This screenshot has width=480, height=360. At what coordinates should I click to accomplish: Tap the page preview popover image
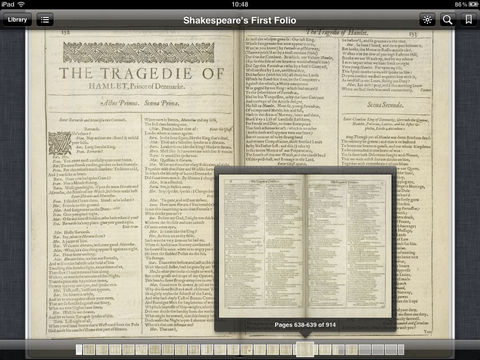(305, 246)
